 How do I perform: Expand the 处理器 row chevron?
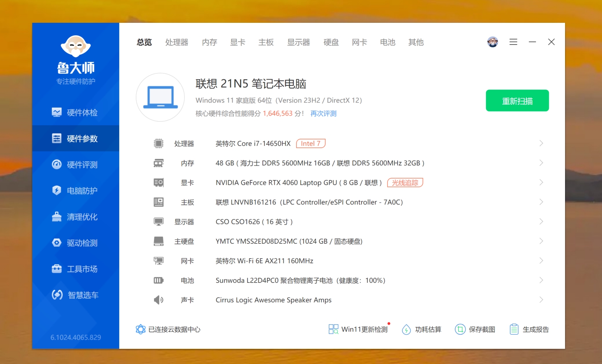541,143
